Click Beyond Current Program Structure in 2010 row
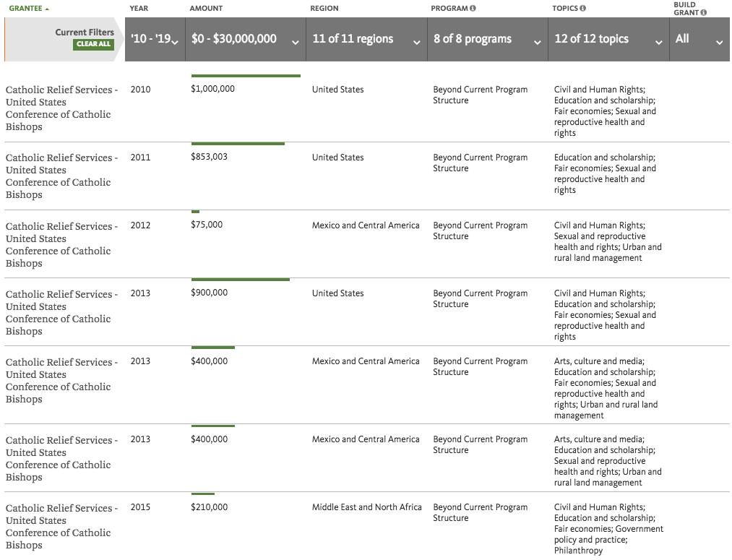 481,95
